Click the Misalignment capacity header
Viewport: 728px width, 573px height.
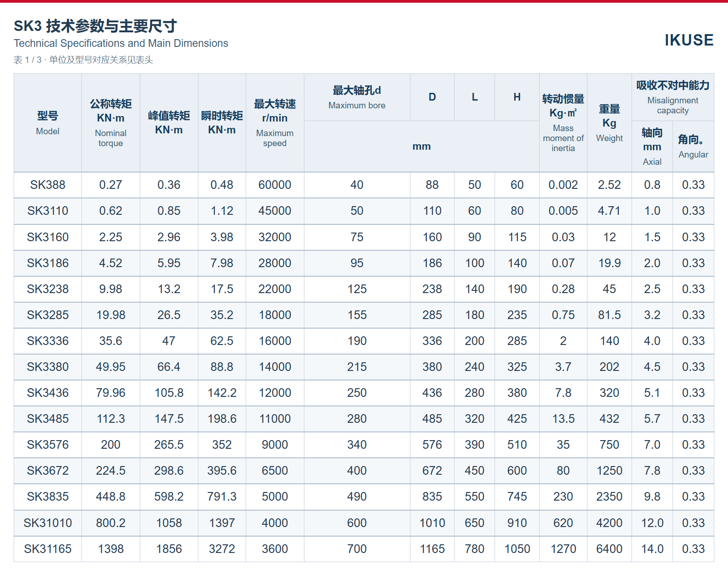pyautogui.click(x=672, y=97)
